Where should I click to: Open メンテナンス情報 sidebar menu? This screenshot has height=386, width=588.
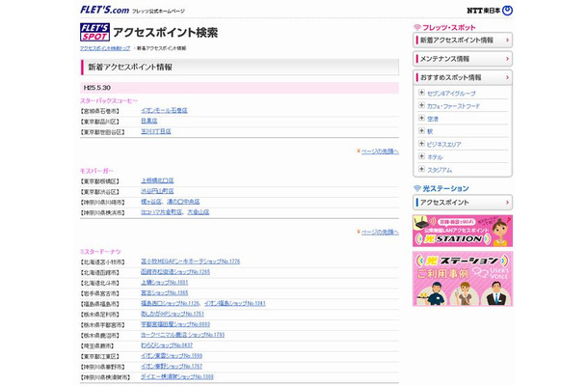463,59
